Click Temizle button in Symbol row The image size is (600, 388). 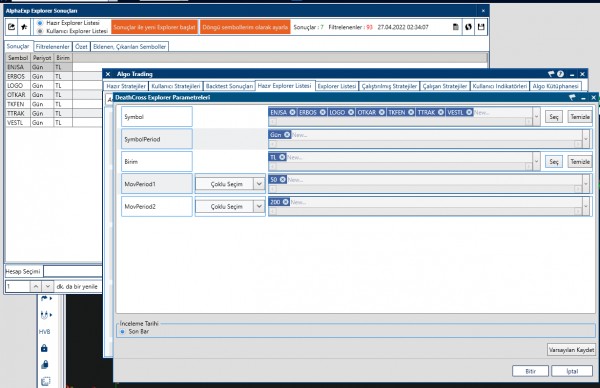580,117
